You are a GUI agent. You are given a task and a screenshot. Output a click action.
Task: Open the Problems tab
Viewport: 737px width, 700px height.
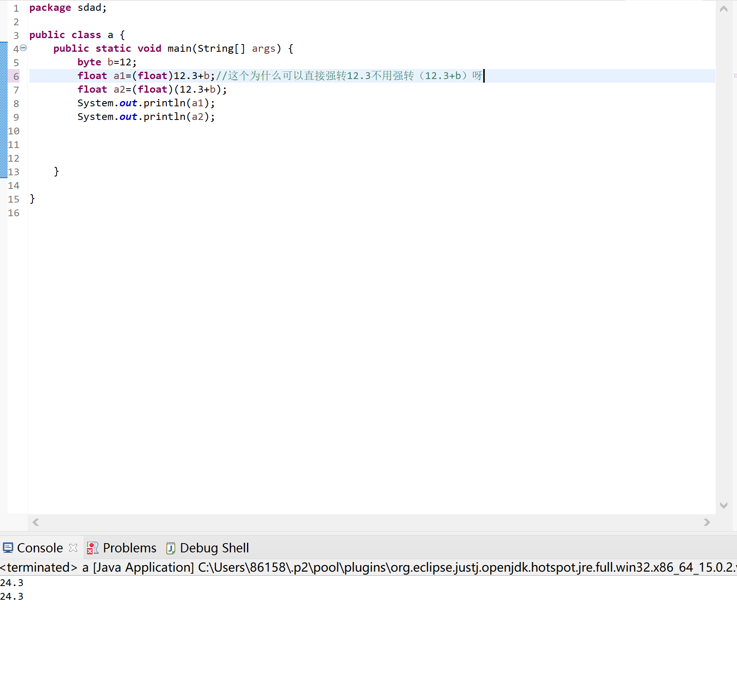[129, 548]
